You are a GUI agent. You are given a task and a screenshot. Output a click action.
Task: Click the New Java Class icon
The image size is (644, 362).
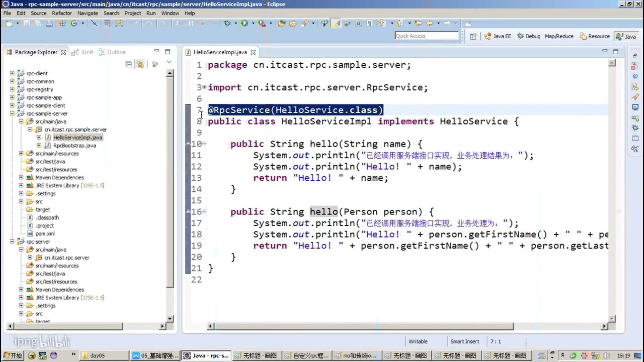[x=74, y=23]
